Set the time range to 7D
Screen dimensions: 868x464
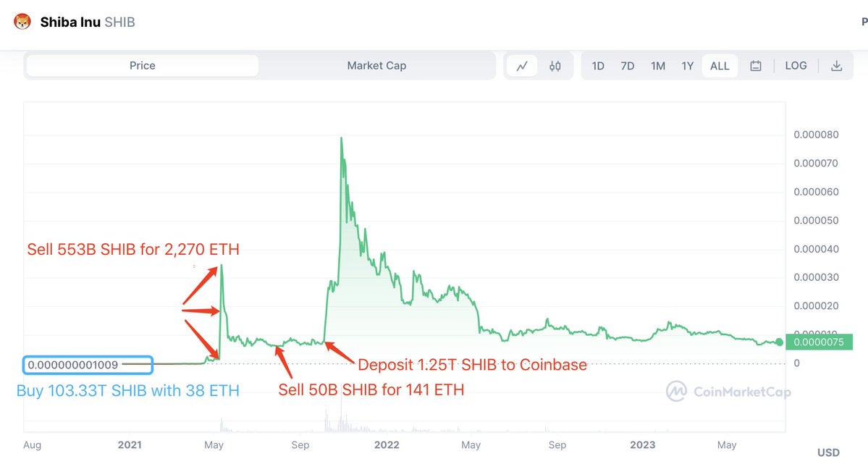tap(628, 66)
